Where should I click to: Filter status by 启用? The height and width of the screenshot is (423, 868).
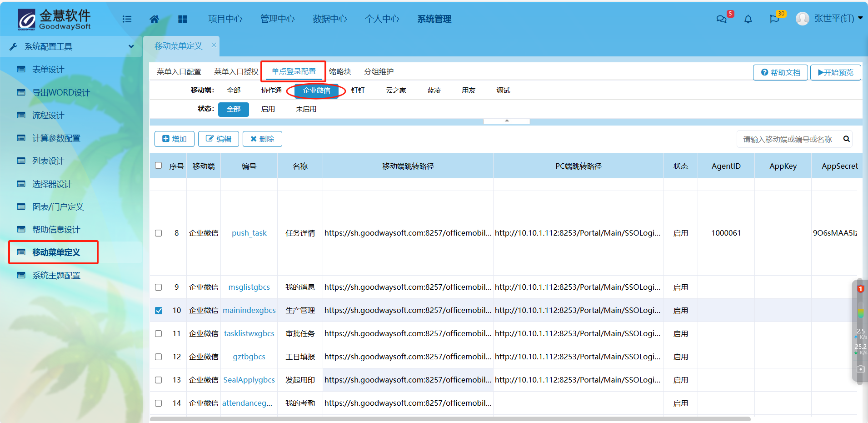[x=268, y=109]
